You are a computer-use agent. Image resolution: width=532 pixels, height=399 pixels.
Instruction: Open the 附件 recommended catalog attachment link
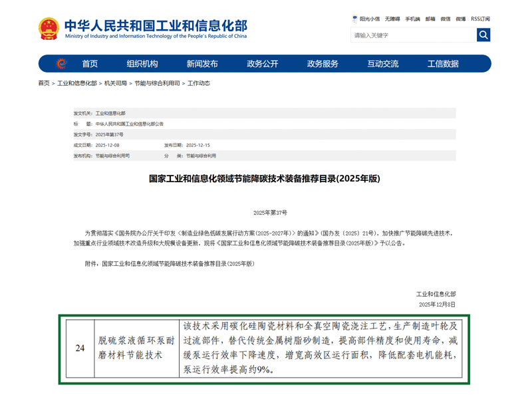coord(178,264)
